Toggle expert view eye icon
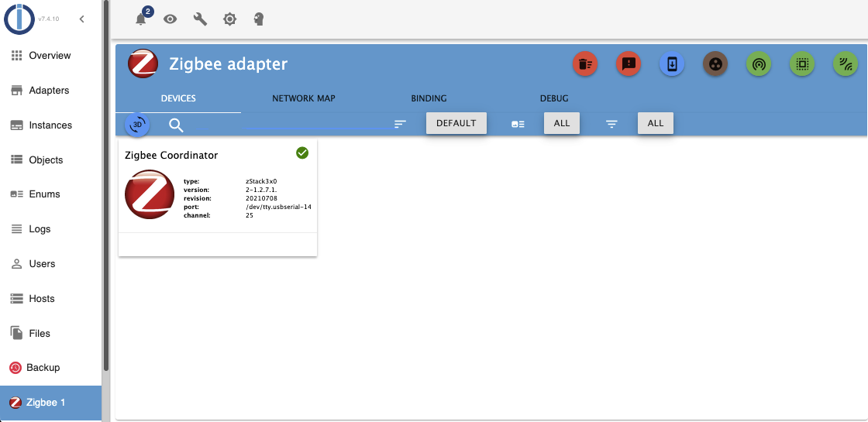868x422 pixels. coord(170,19)
